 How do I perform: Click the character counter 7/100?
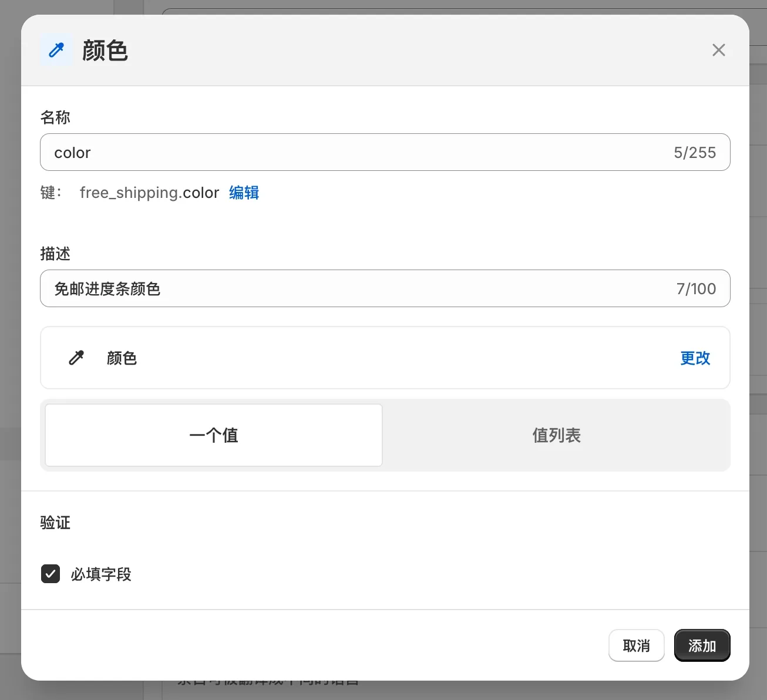click(x=697, y=288)
